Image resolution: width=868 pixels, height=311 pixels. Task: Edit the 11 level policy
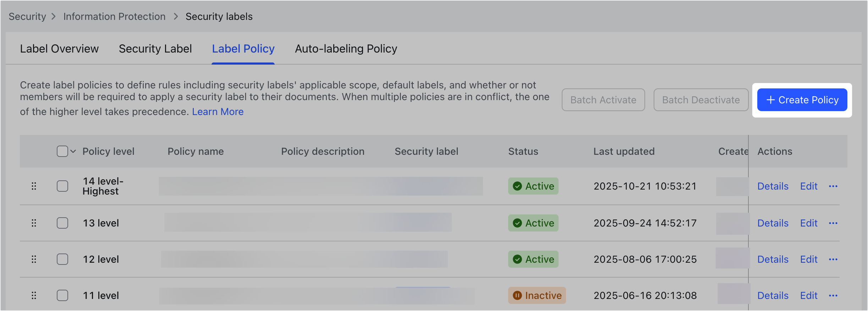(809, 295)
